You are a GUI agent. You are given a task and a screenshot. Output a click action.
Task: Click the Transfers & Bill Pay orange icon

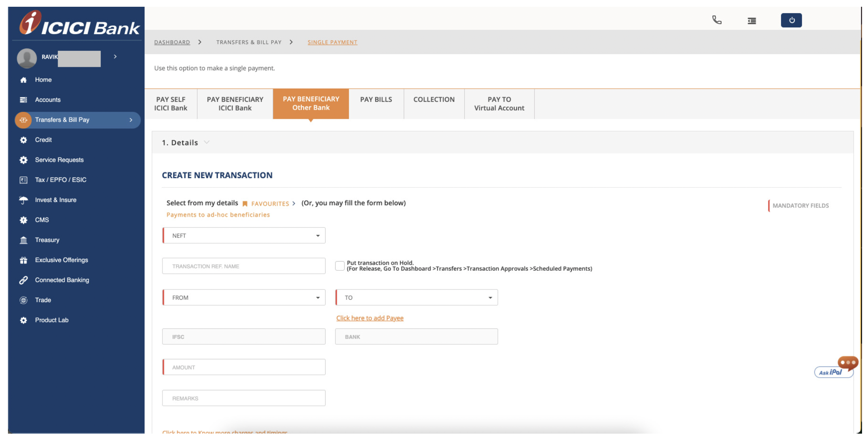click(23, 120)
